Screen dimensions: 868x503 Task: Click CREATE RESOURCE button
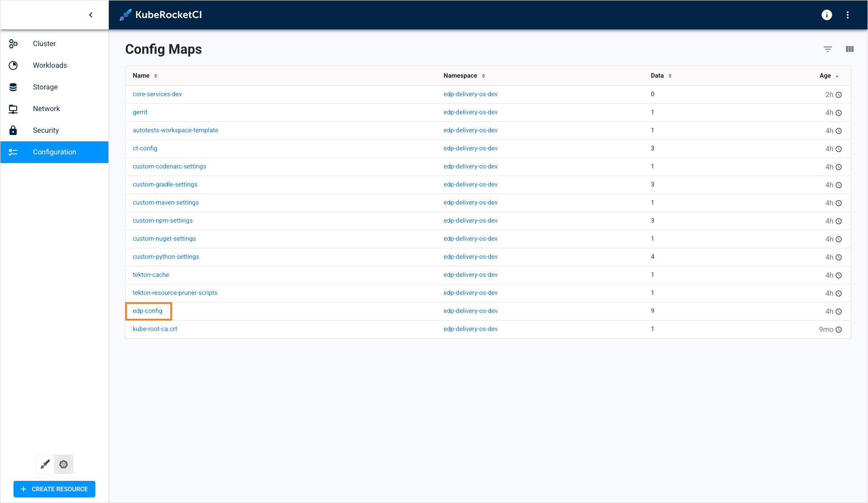point(54,489)
